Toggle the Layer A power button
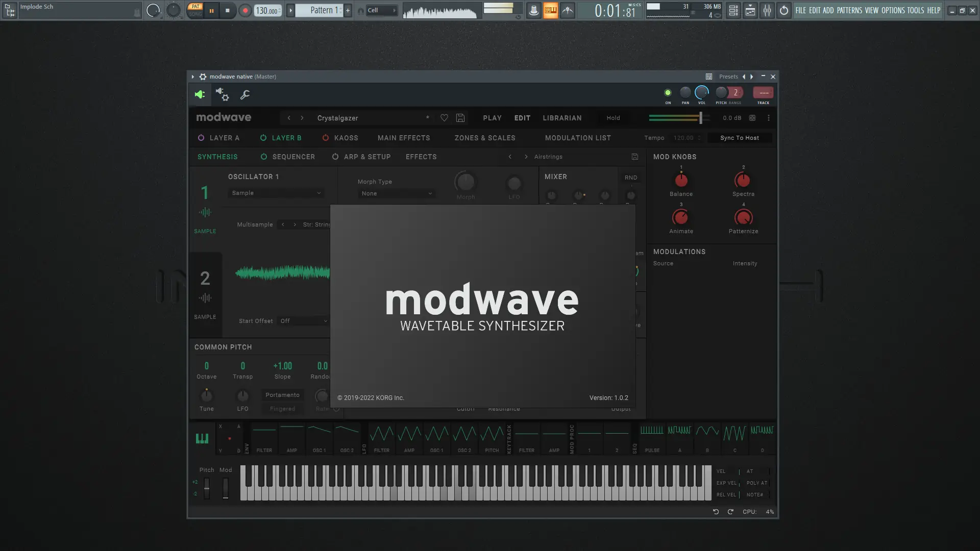The height and width of the screenshot is (551, 980). tap(201, 138)
